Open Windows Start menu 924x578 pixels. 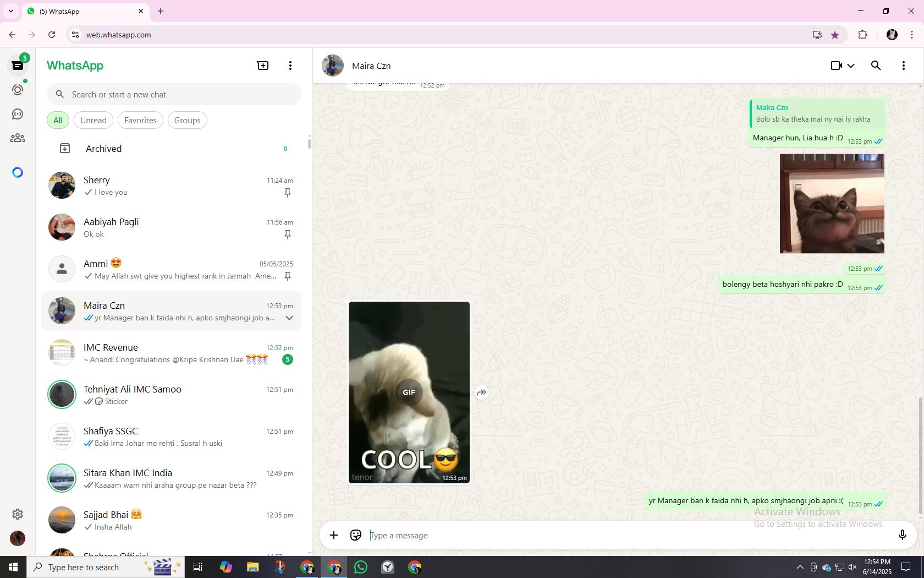click(x=13, y=567)
